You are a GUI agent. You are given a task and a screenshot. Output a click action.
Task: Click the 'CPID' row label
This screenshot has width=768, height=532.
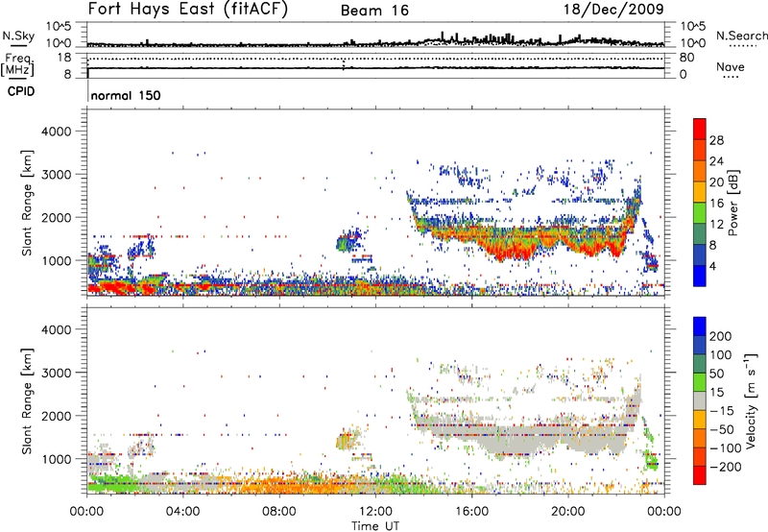point(21,91)
